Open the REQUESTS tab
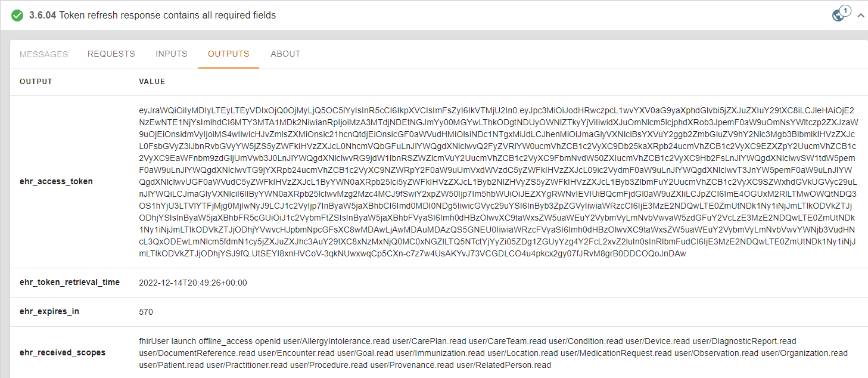The width and height of the screenshot is (868, 378). [111, 54]
